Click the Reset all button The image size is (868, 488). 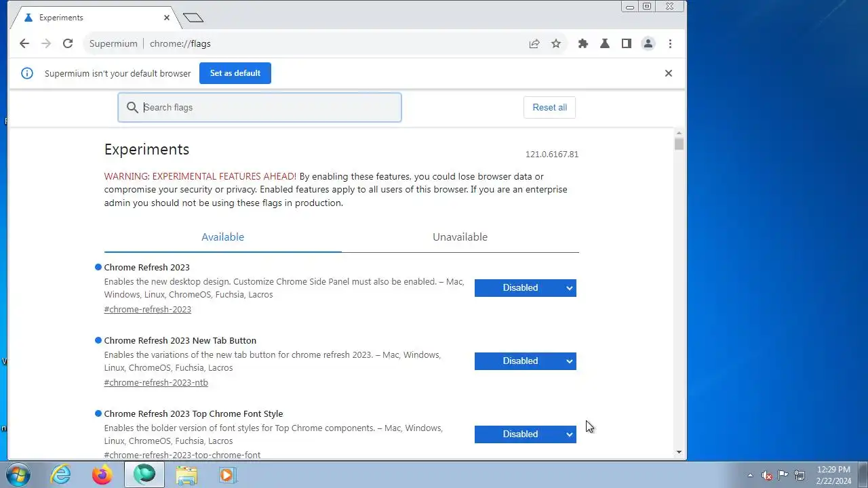pyautogui.click(x=549, y=107)
